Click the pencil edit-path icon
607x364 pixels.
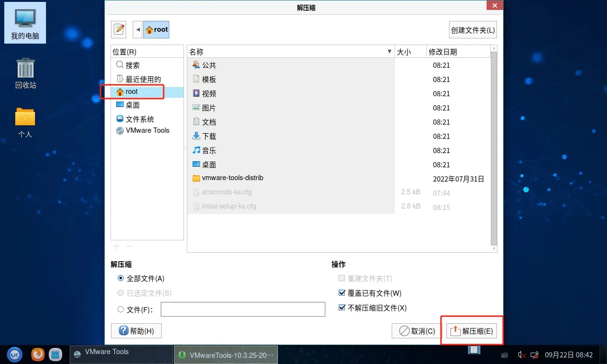pos(119,29)
